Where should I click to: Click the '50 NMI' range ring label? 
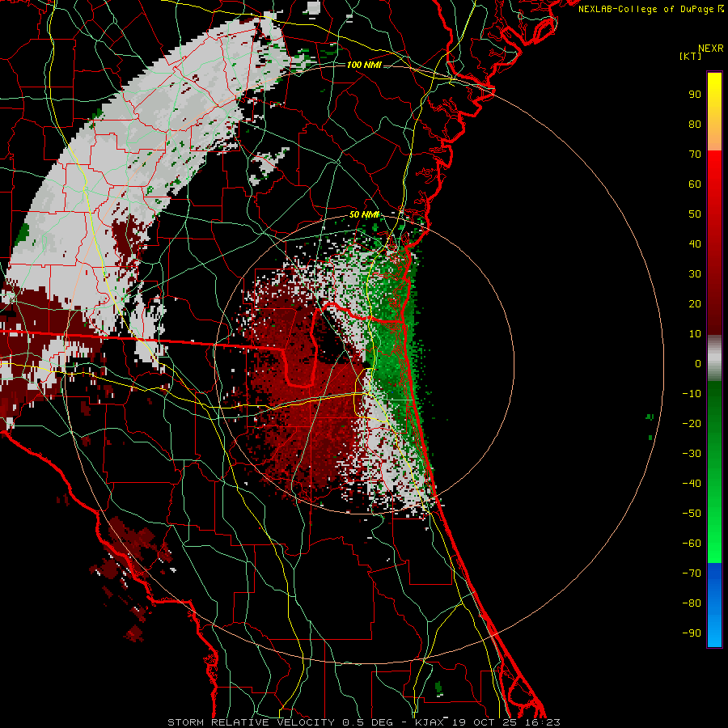click(x=364, y=214)
